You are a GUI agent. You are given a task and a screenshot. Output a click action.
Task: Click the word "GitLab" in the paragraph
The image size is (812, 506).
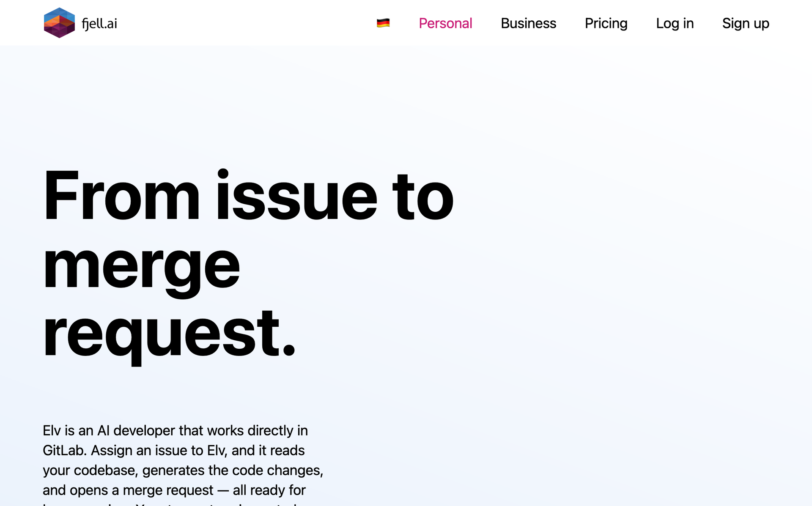pos(64,450)
